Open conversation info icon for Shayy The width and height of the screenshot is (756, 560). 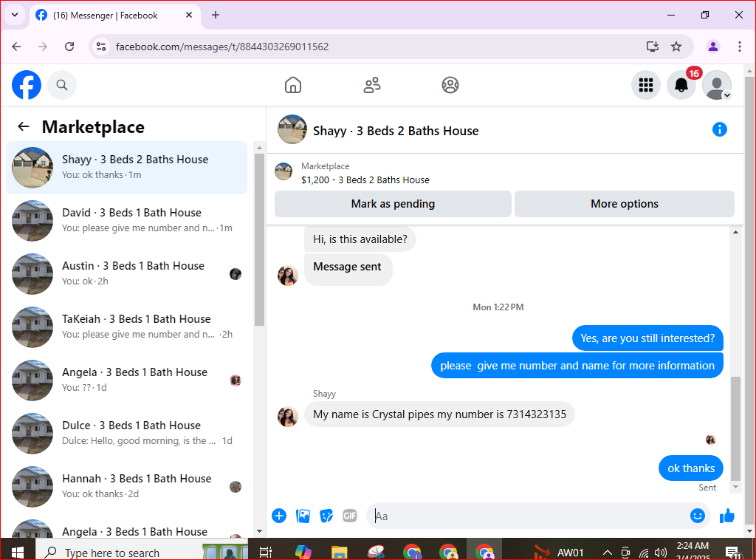click(x=719, y=129)
